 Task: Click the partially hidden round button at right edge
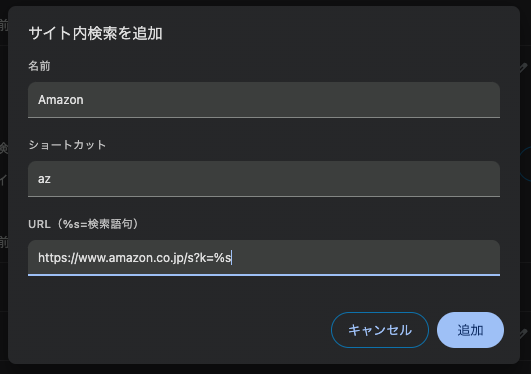pyautogui.click(x=525, y=164)
